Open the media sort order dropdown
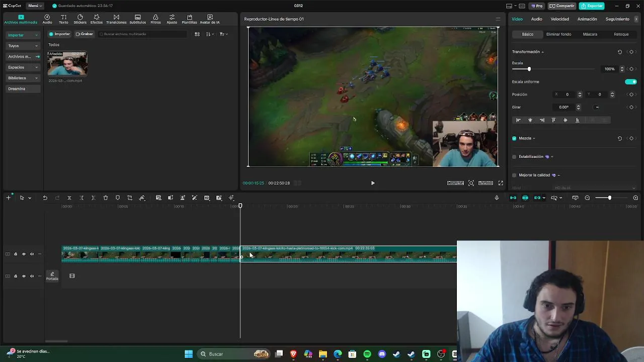Screen dimensions: 644x362 (210, 34)
